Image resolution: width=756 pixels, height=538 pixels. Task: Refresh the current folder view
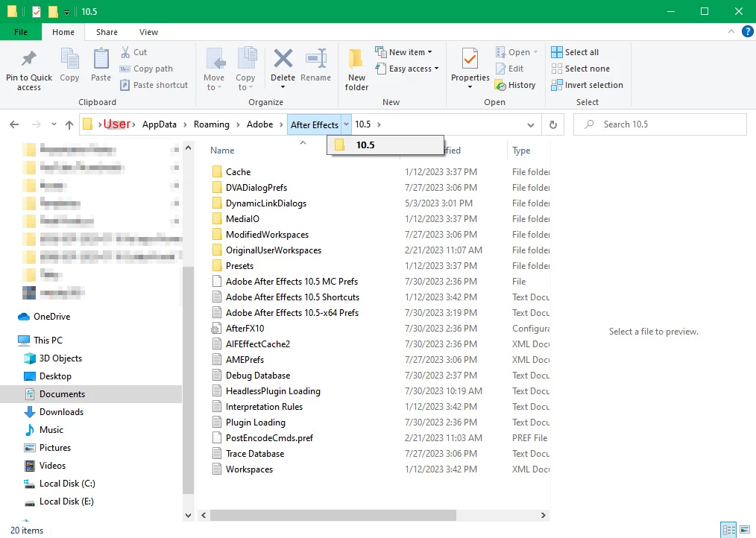pyautogui.click(x=553, y=124)
